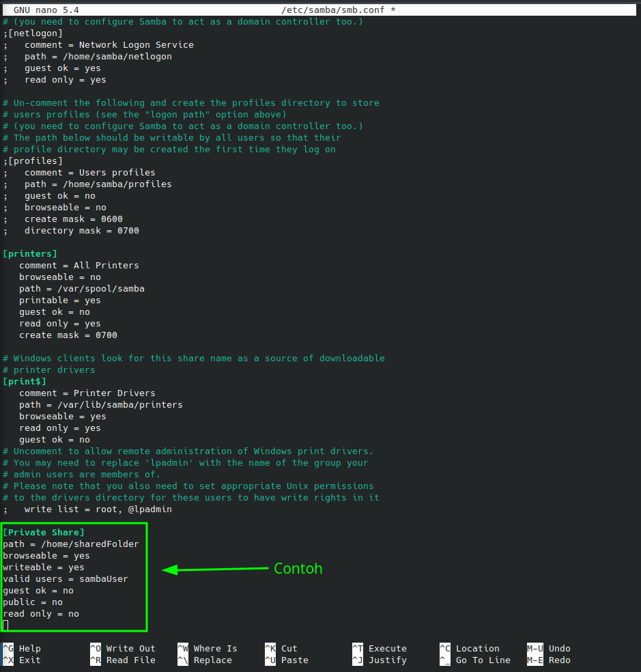The width and height of the screenshot is (641, 672).
Task: Click the GNU nano 5.4 title text
Action: [x=46, y=10]
